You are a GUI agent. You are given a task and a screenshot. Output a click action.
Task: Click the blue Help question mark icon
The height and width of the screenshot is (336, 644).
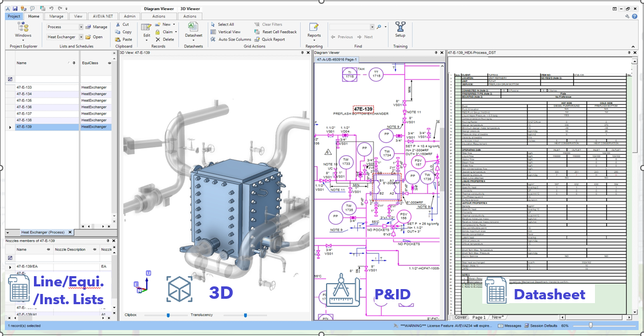(x=635, y=17)
